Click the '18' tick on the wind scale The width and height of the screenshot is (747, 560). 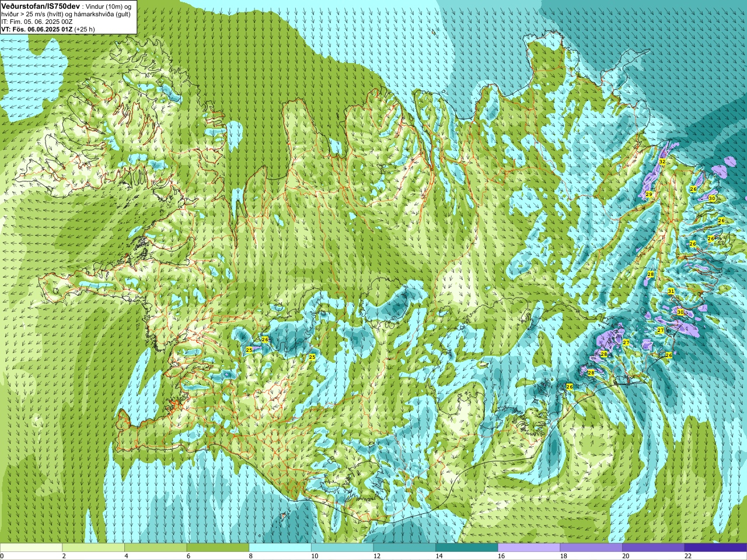563,556
